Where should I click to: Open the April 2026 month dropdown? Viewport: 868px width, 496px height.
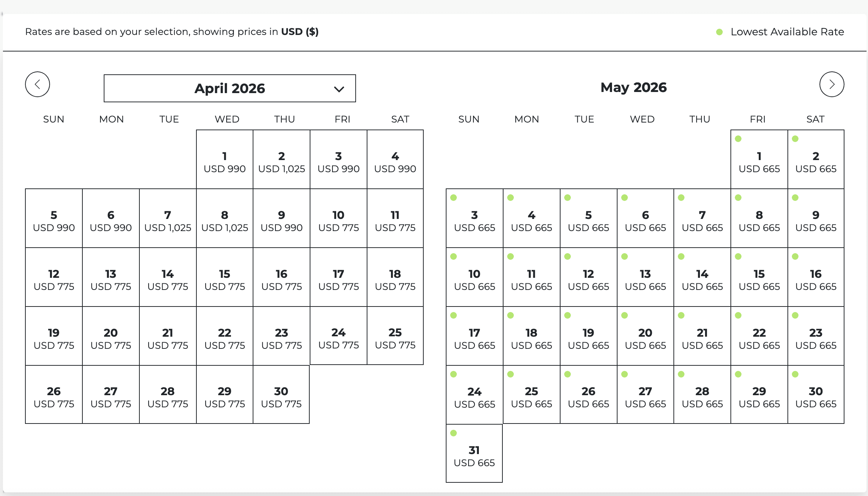pyautogui.click(x=230, y=88)
